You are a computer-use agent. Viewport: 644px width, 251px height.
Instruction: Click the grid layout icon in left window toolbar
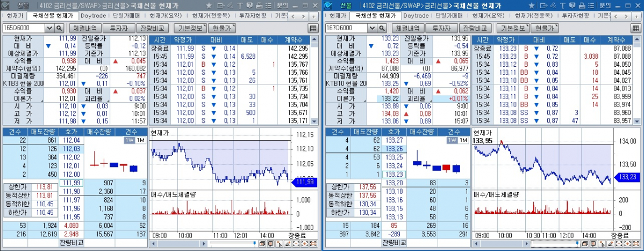[313, 28]
